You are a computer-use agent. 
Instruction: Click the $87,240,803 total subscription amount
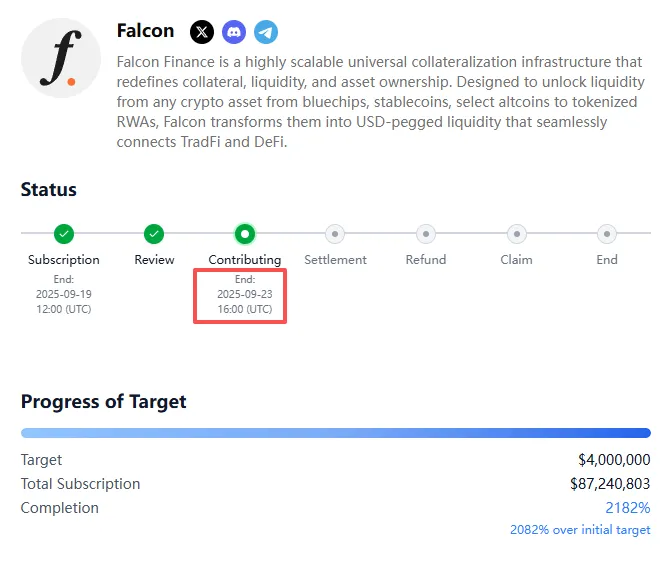[610, 484]
